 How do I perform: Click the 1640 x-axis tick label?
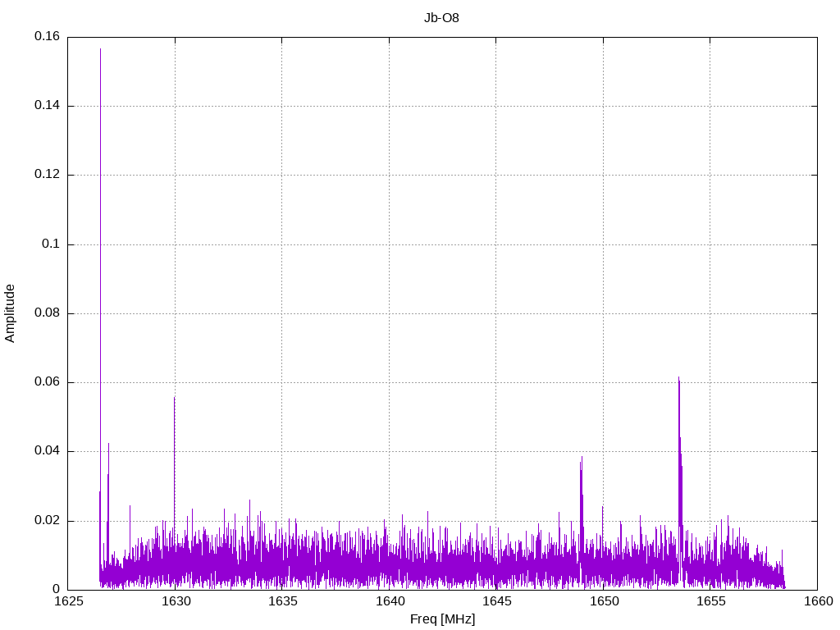(389, 601)
